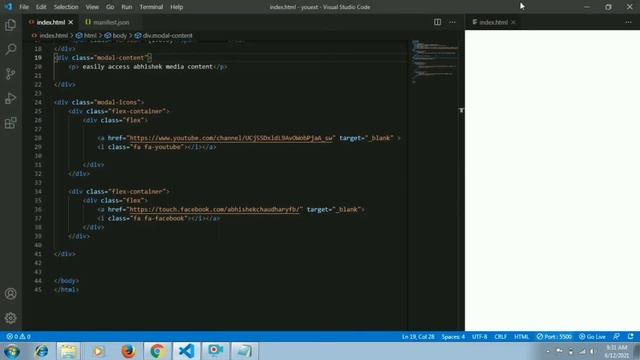
Task: Open More Actions in the preview pane
Action: point(628,22)
